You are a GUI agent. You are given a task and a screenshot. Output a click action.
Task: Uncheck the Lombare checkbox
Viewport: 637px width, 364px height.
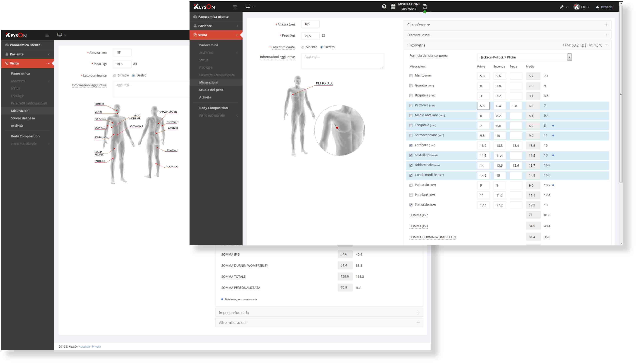[411, 145]
